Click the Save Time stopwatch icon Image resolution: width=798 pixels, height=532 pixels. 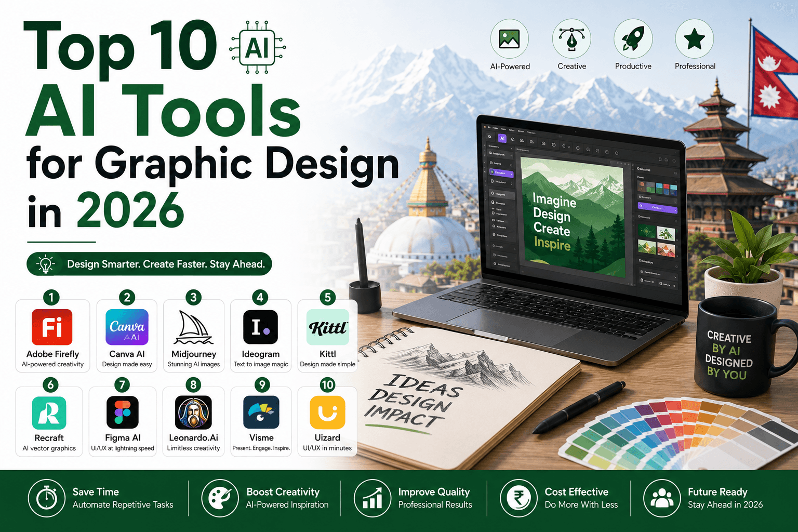click(47, 498)
